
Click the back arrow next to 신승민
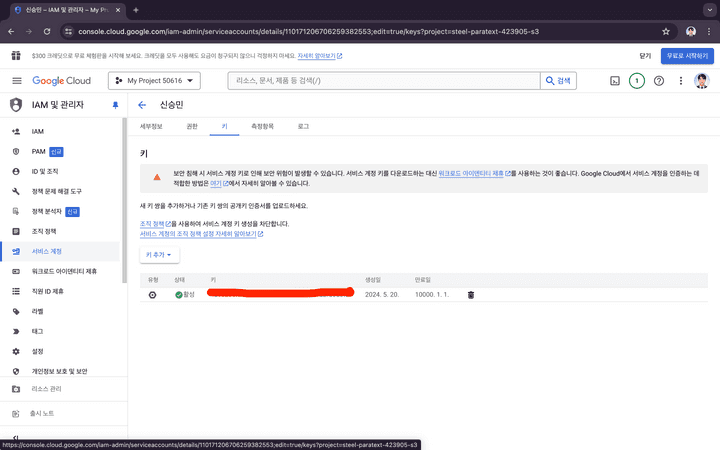pyautogui.click(x=142, y=104)
